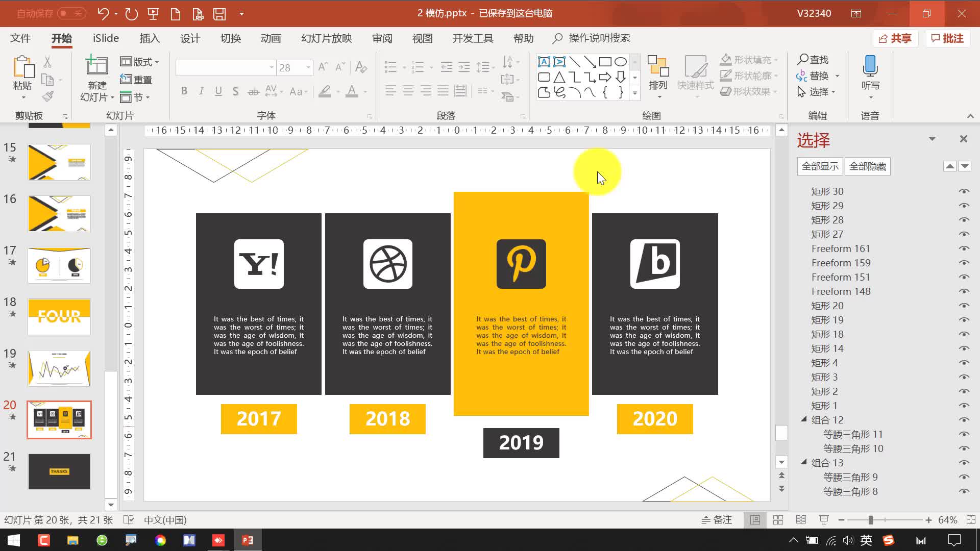Open slide 18 FOUR thumbnail
The height and width of the screenshot is (551, 980).
click(59, 317)
